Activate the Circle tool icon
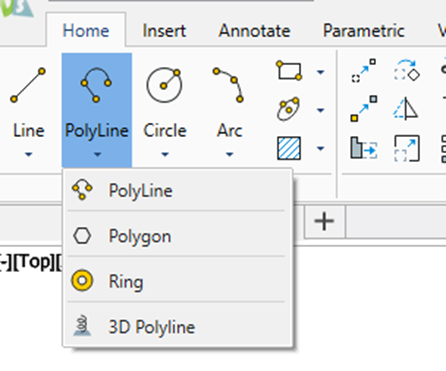 [164, 85]
